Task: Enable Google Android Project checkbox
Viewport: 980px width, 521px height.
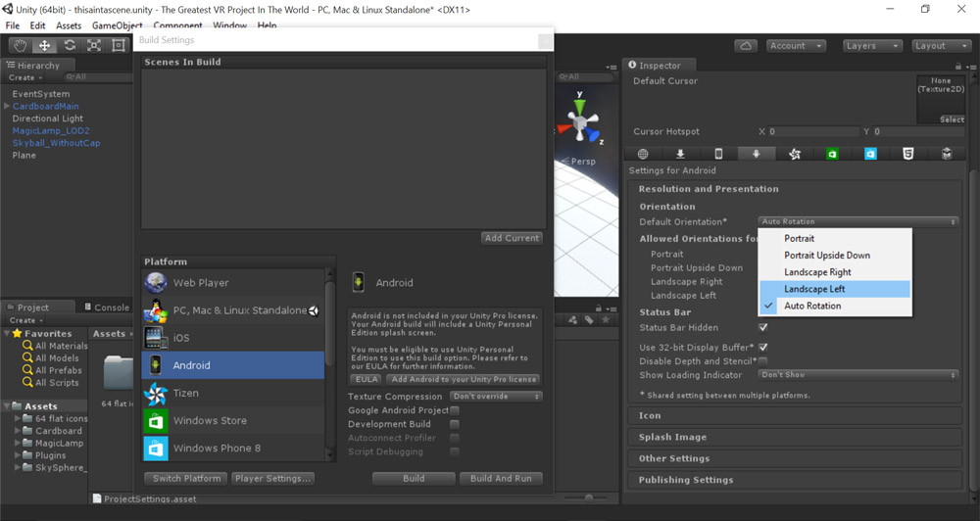Action: click(455, 410)
